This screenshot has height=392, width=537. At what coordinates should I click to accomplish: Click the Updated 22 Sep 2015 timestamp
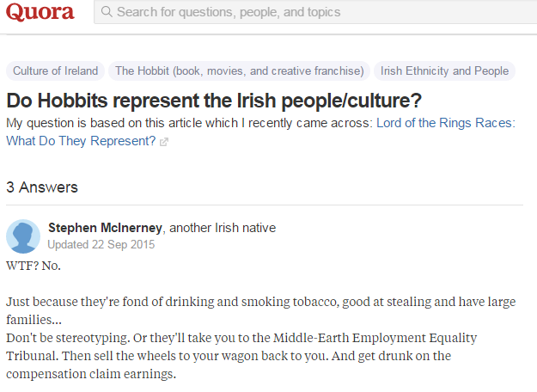101,244
